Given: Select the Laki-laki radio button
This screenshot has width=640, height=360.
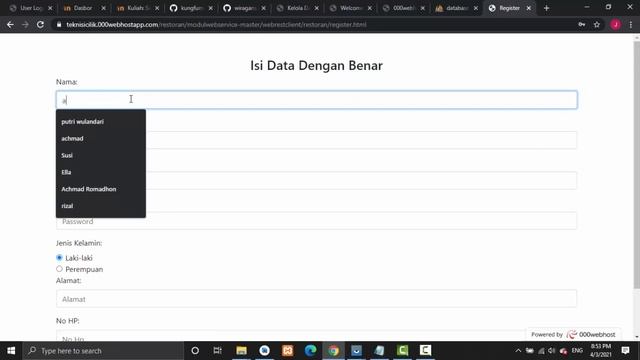Looking at the screenshot, I should click(59, 258).
